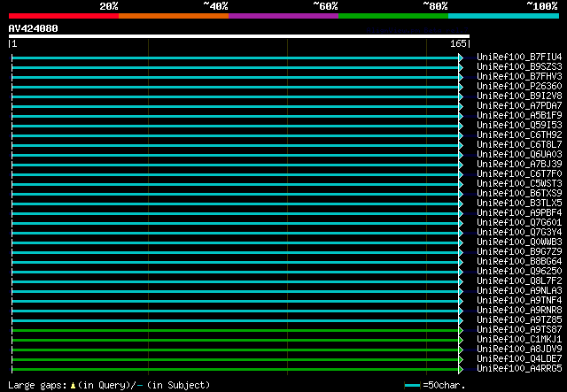The height and width of the screenshot is (392, 567).
Task: Click the cyan ~100% identity legend segment
Action: point(502,15)
